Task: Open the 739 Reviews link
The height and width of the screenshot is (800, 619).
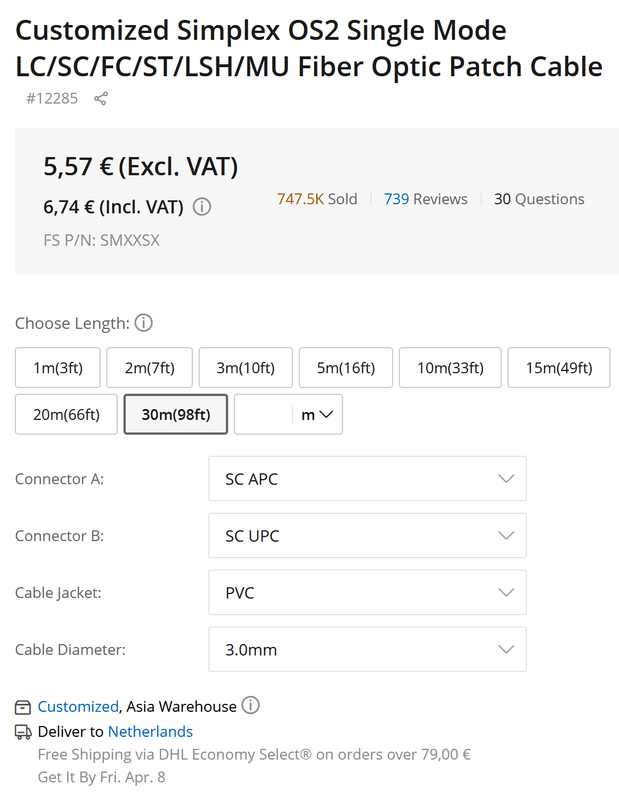Action: click(x=425, y=199)
